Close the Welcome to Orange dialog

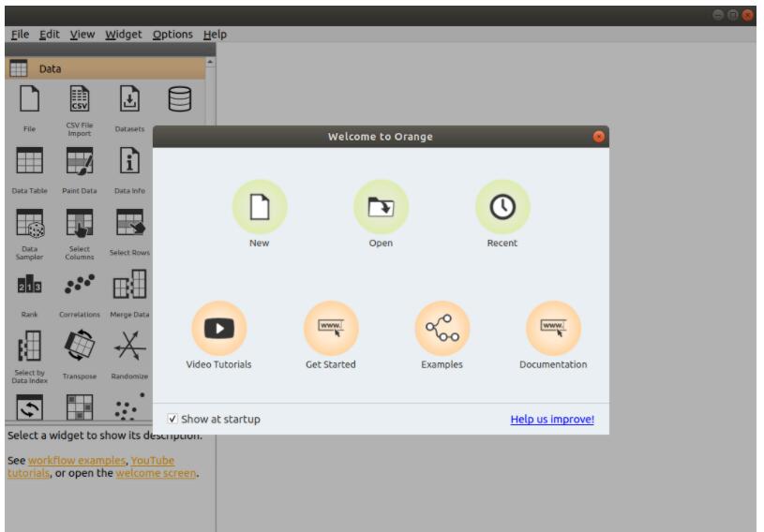599,137
